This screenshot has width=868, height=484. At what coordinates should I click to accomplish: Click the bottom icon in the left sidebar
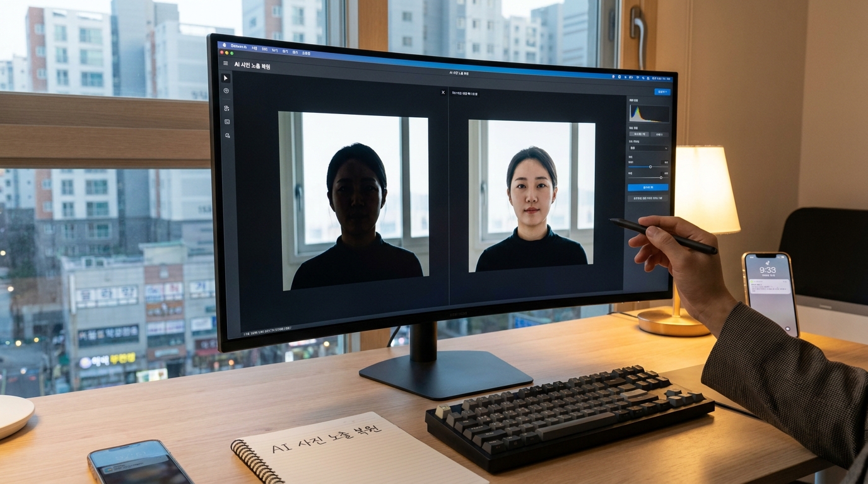click(x=227, y=135)
